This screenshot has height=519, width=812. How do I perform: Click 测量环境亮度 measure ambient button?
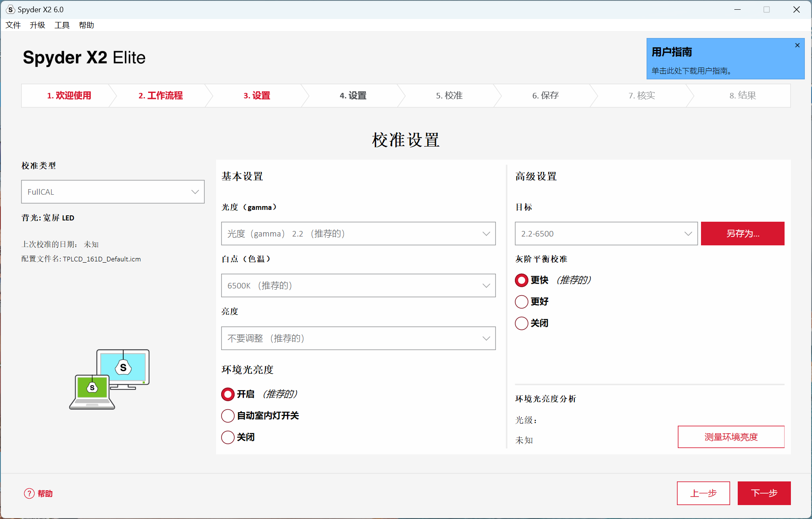(731, 437)
